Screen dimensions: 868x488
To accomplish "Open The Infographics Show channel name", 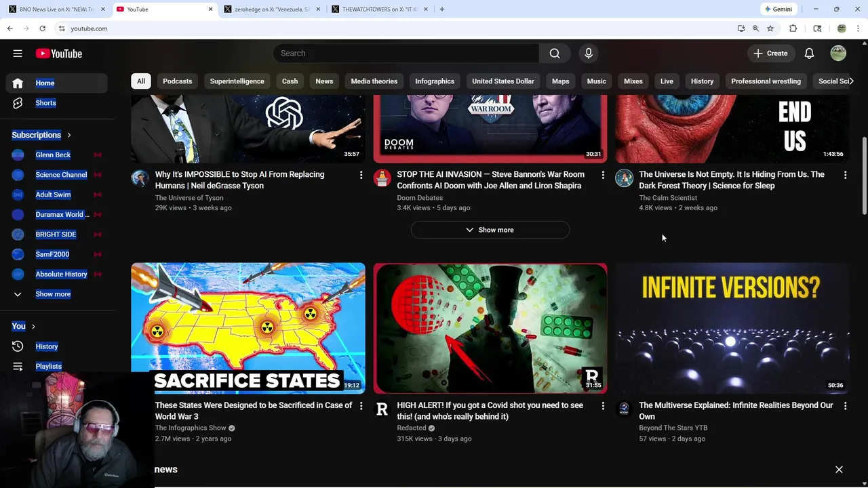I will pyautogui.click(x=191, y=428).
